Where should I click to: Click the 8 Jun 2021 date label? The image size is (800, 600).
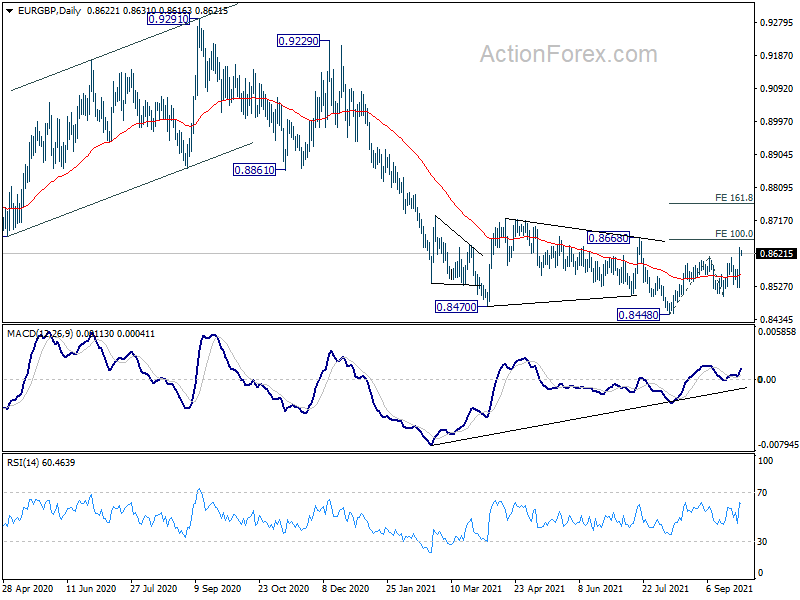click(x=600, y=588)
